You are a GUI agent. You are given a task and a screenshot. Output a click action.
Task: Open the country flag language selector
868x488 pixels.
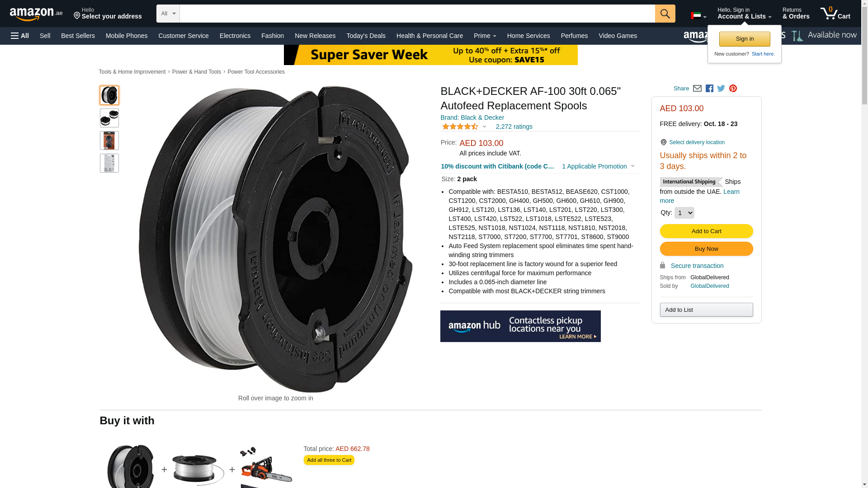click(x=698, y=16)
